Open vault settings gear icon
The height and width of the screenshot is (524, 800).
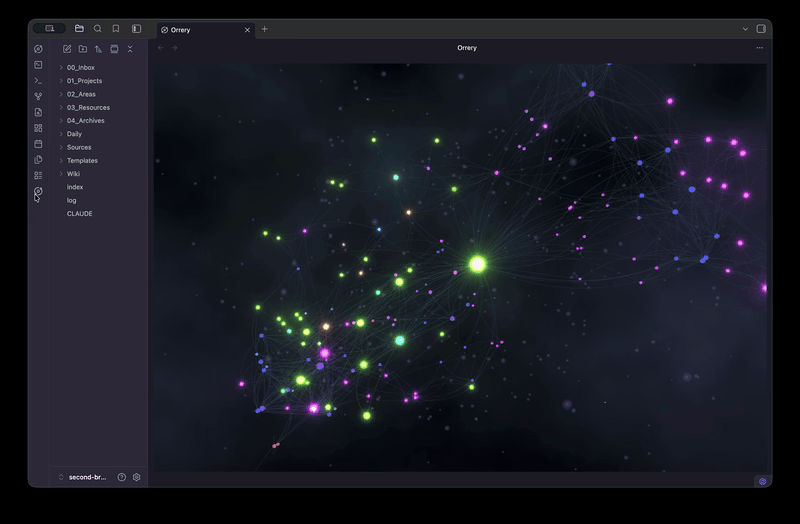[x=136, y=477]
